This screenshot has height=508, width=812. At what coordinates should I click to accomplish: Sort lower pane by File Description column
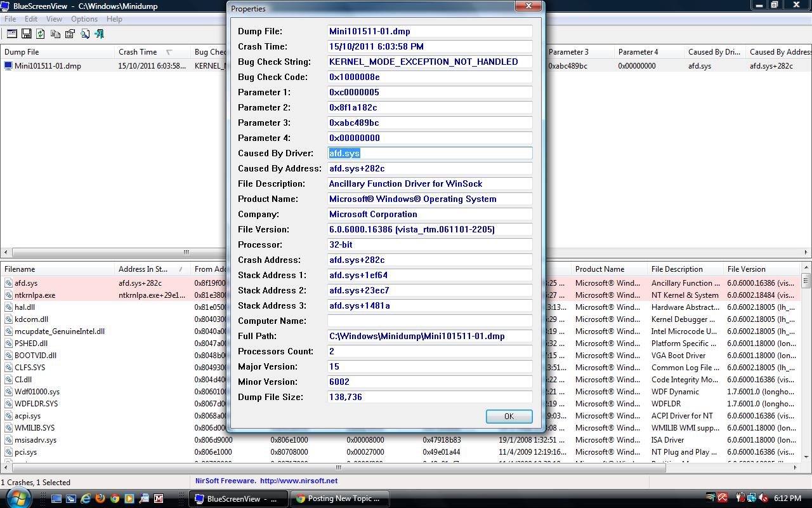coord(685,269)
